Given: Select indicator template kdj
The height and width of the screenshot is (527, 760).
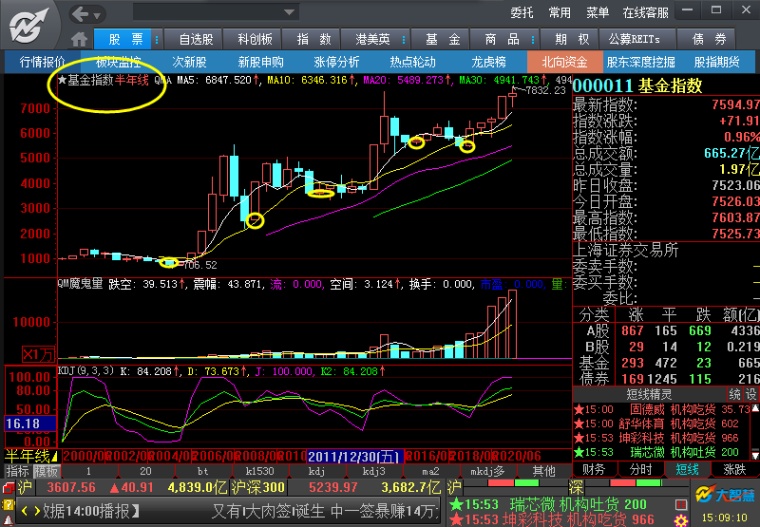Looking at the screenshot, I should 317,471.
